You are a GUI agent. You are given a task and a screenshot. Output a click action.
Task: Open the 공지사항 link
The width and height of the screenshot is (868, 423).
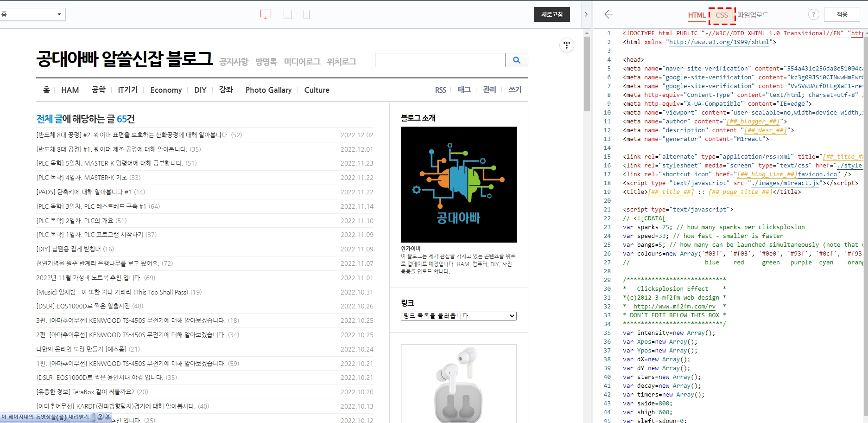click(234, 62)
